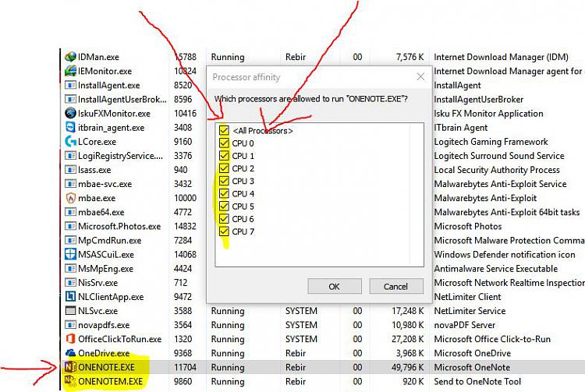
Task: Click the MsMpEng.exe icon
Action: 70,268
